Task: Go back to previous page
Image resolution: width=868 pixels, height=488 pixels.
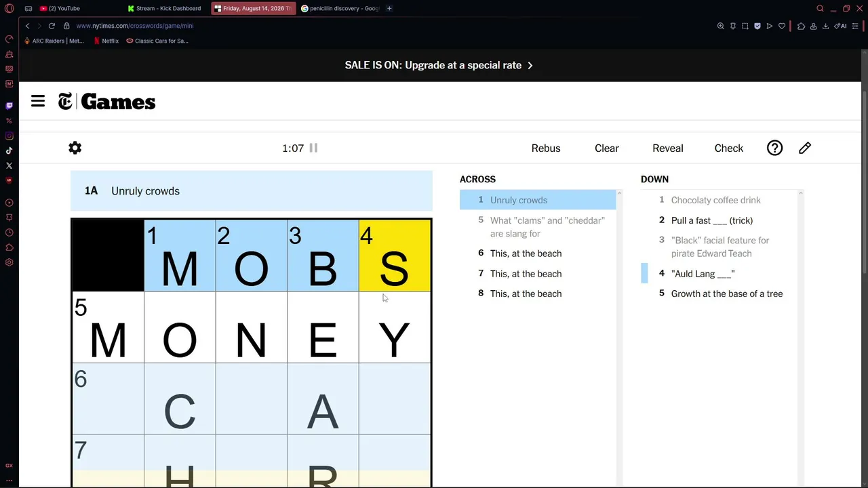Action: click(27, 26)
